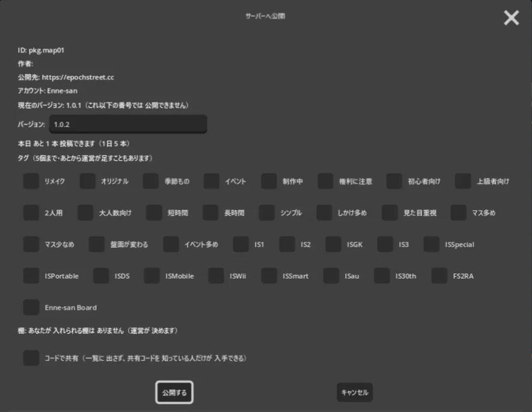Click the 棚: shelf notice text
Viewport: 532px width, 412px height.
[98, 331]
